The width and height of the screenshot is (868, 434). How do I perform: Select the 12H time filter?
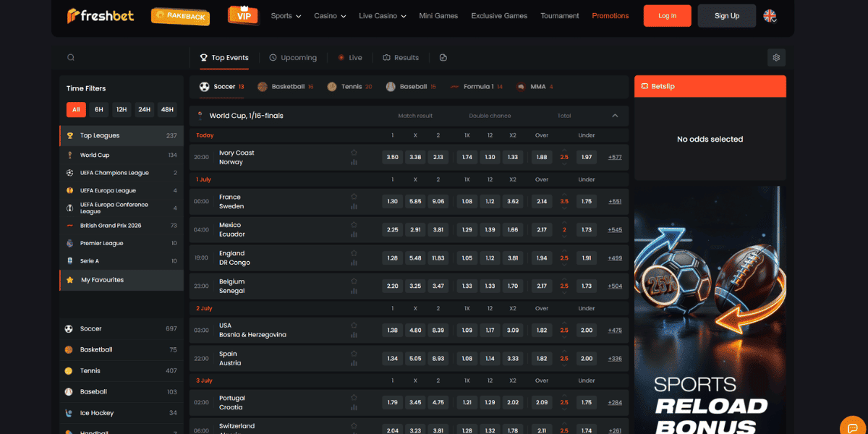tap(122, 110)
